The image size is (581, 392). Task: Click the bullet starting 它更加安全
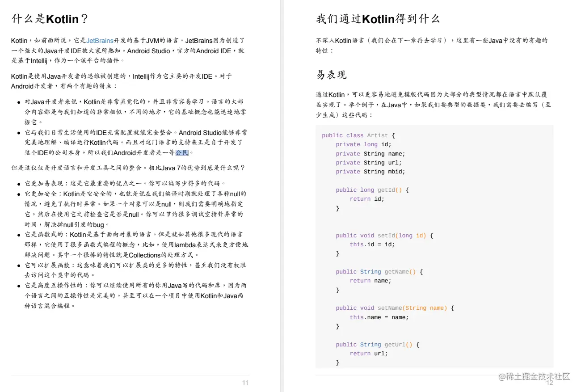click(136, 209)
